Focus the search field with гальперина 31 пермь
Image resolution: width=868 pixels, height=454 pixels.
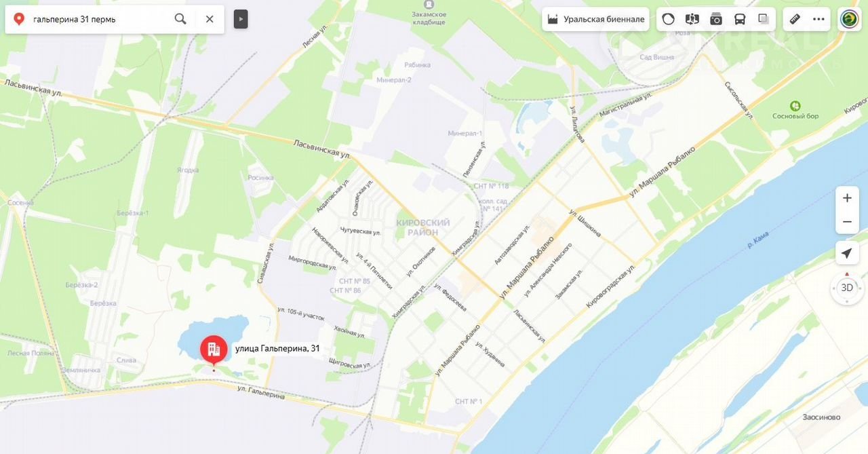[100, 19]
